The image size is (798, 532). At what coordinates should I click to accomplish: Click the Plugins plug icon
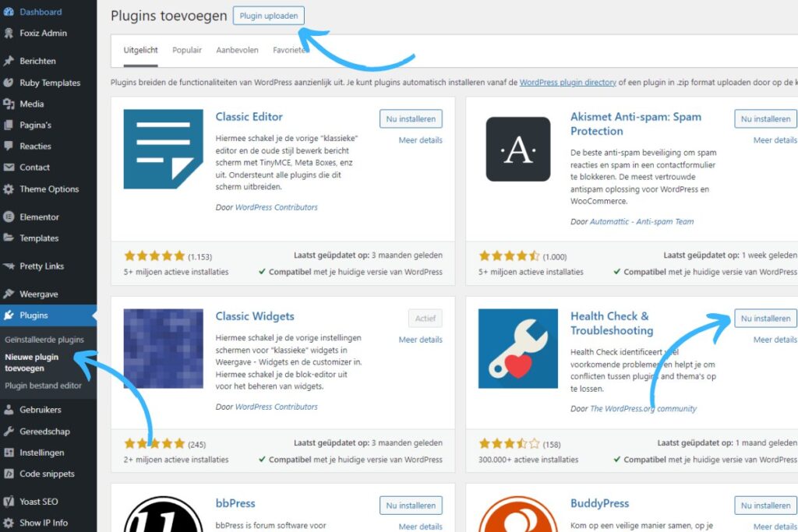tap(9, 315)
